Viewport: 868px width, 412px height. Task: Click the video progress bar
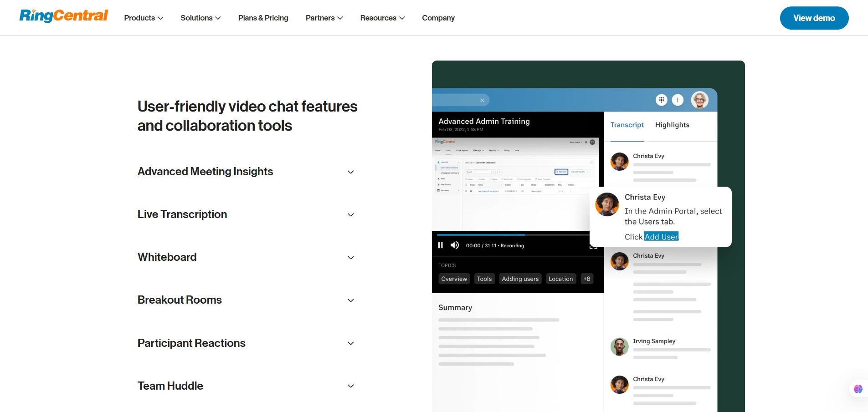pos(513,235)
